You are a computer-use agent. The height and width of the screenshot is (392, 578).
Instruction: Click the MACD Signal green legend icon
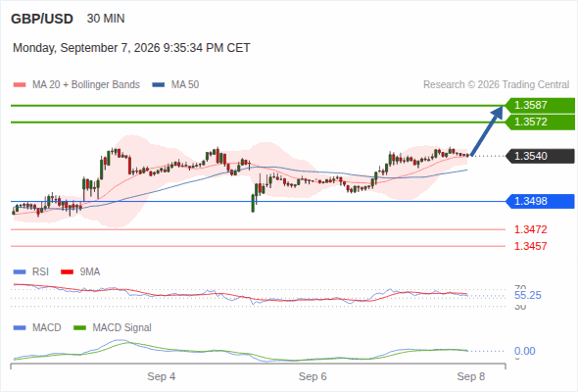(x=79, y=328)
